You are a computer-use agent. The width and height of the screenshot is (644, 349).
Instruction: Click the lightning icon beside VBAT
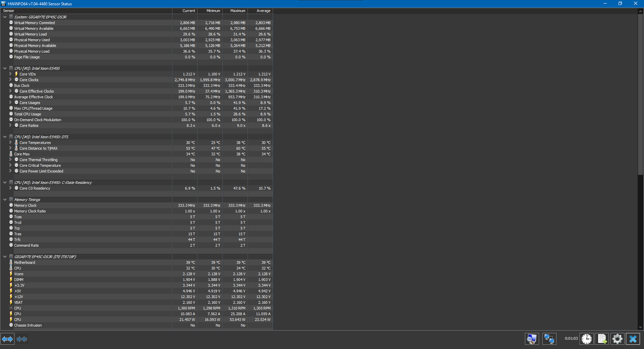pos(11,302)
